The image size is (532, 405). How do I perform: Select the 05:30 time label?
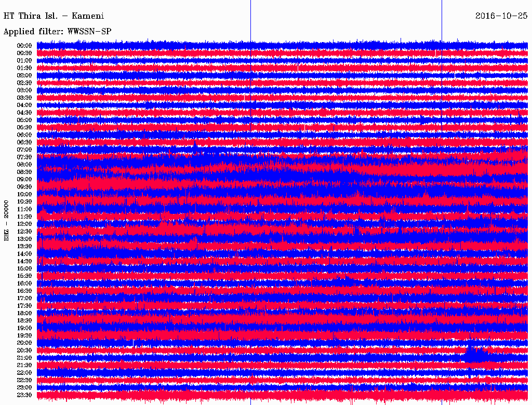coord(24,127)
